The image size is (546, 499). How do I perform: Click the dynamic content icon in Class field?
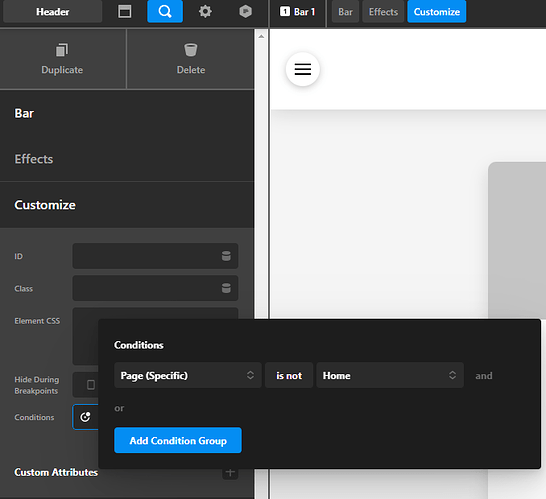pos(226,288)
